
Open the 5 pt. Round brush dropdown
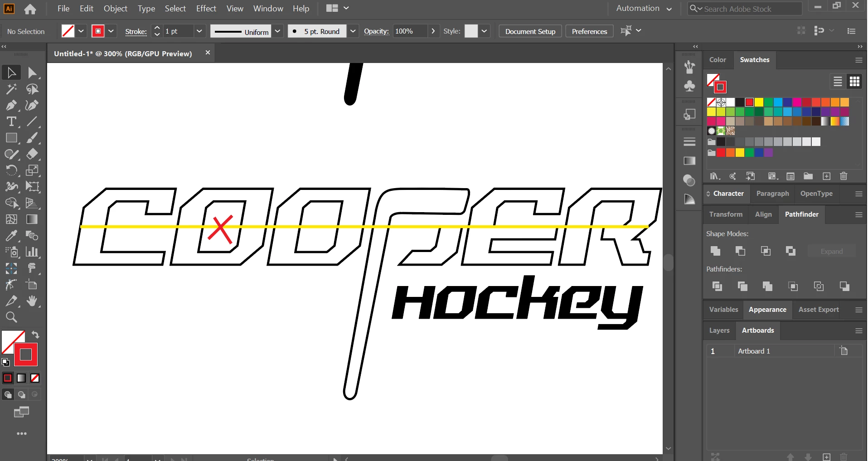353,31
